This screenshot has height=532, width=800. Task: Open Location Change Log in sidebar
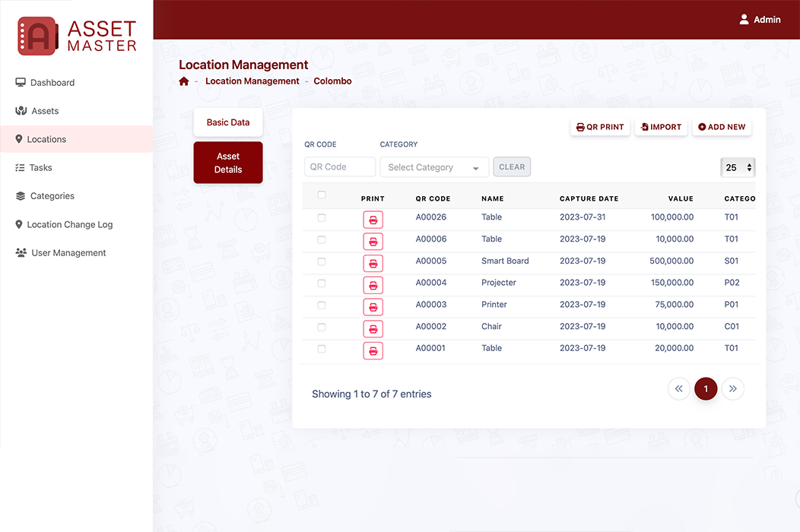(69, 225)
